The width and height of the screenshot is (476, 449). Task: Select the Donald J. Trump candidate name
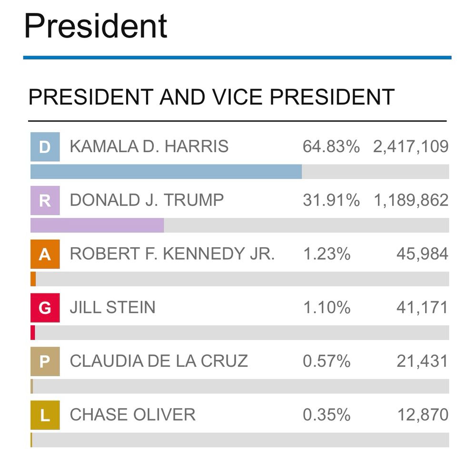click(x=147, y=200)
